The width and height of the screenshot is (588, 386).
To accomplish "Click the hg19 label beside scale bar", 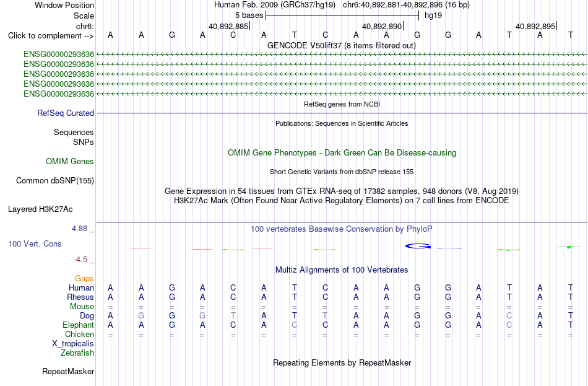I will tap(433, 15).
